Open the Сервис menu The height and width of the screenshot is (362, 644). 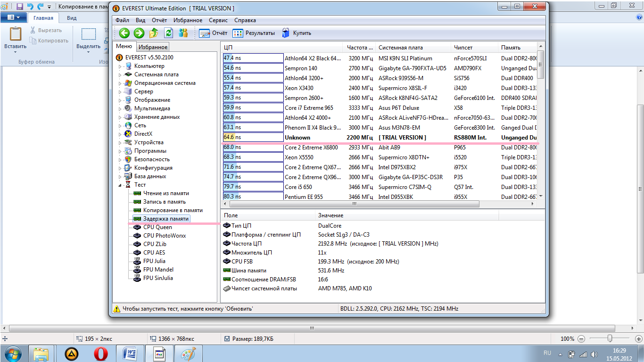(218, 20)
